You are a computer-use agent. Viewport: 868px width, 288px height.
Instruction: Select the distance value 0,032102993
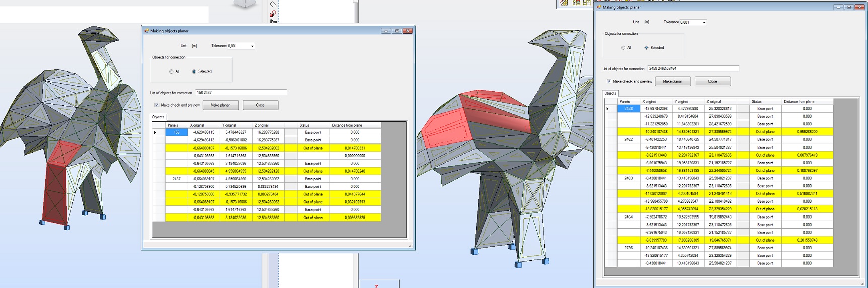355,202
